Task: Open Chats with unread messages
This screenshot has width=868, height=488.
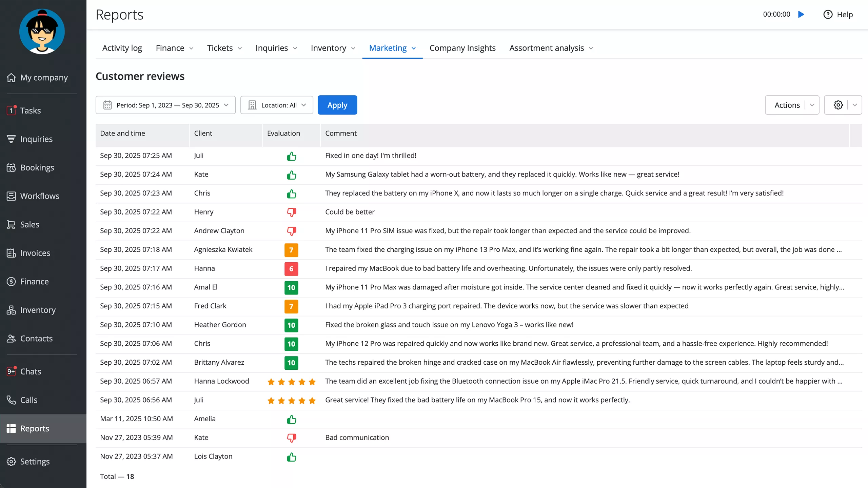Action: pyautogui.click(x=31, y=371)
